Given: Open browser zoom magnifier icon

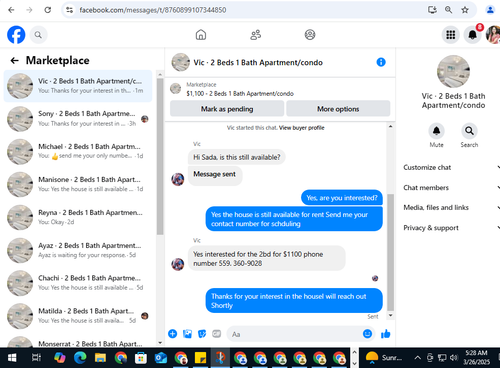Looking at the screenshot, I should [x=449, y=10].
